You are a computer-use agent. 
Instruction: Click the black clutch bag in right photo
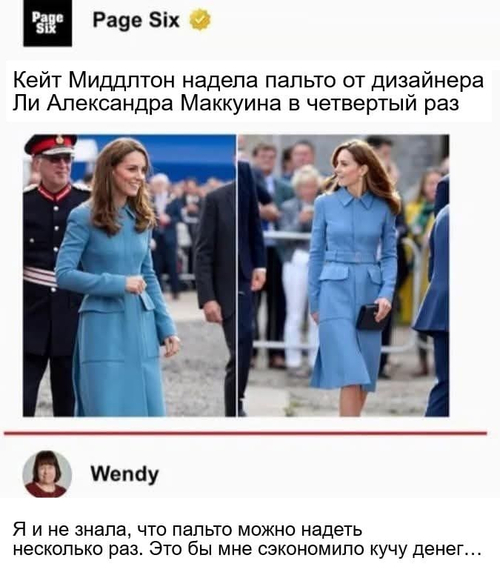click(372, 318)
